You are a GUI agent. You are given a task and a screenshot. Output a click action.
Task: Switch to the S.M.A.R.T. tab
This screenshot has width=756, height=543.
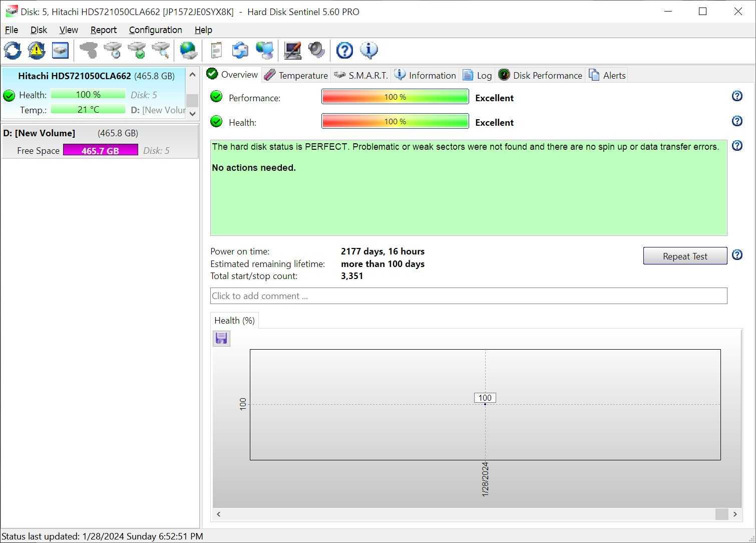point(361,75)
